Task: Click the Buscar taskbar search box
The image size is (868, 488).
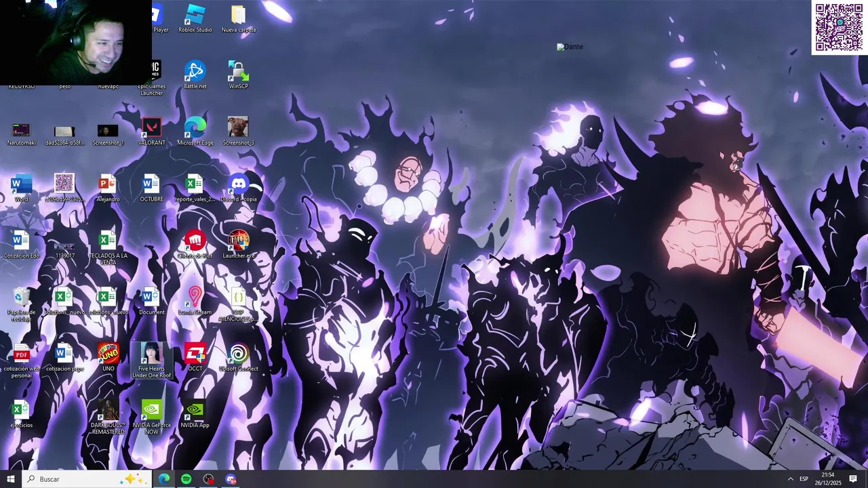Action: pyautogui.click(x=87, y=479)
